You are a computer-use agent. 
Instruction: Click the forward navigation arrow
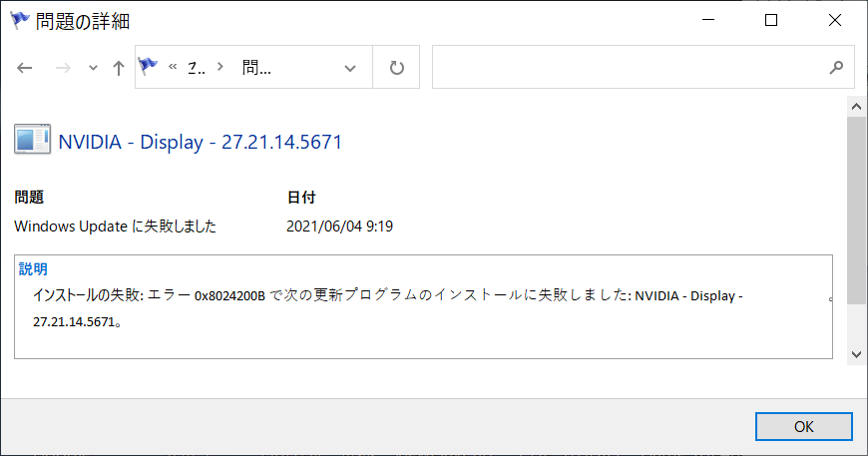pos(63,68)
